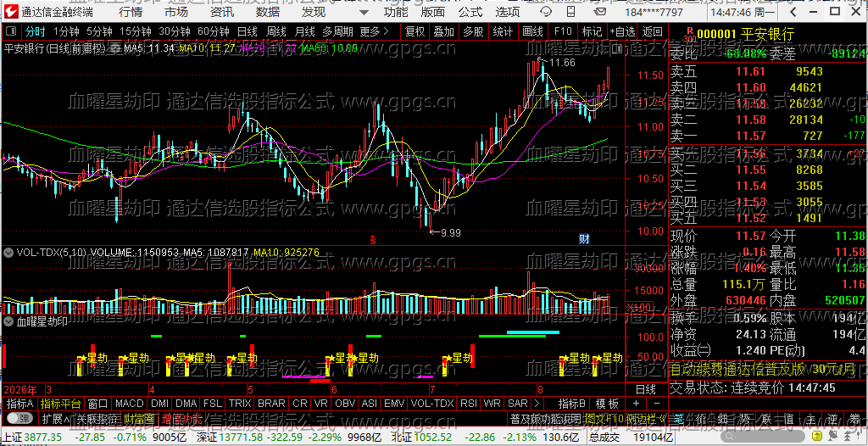Select 周线 period
Image resolution: width=868 pixels, height=446 pixels.
click(276, 31)
